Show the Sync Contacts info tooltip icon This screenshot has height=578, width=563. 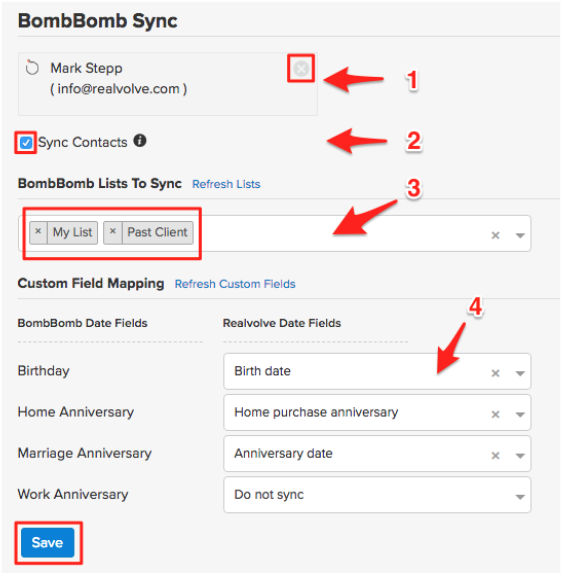coord(140,140)
